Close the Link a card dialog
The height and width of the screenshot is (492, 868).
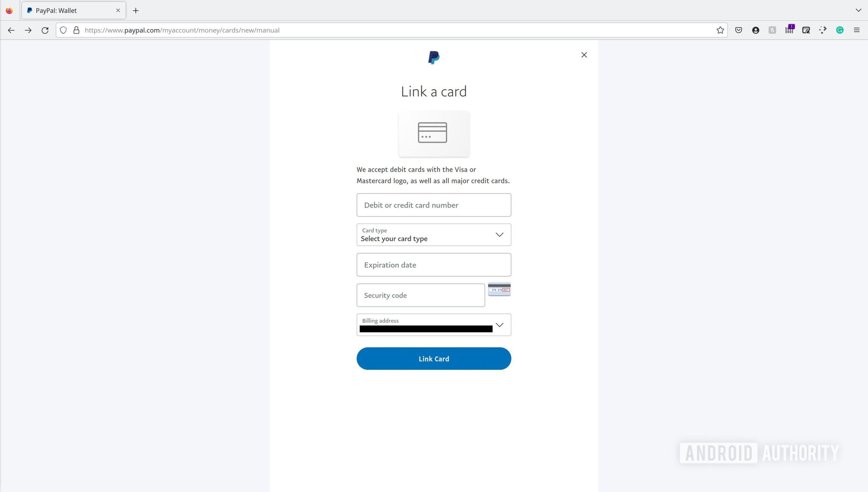pos(584,55)
